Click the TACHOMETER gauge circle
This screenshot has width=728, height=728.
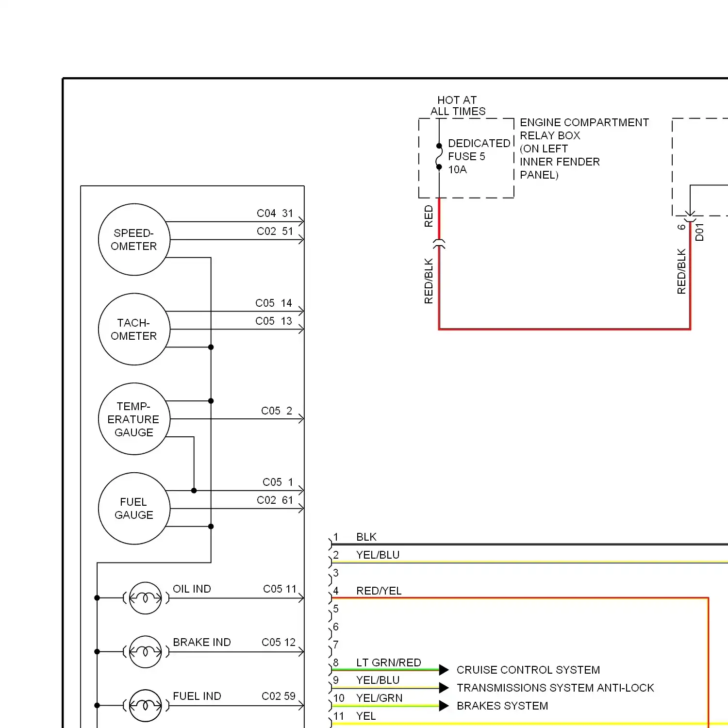click(x=134, y=329)
